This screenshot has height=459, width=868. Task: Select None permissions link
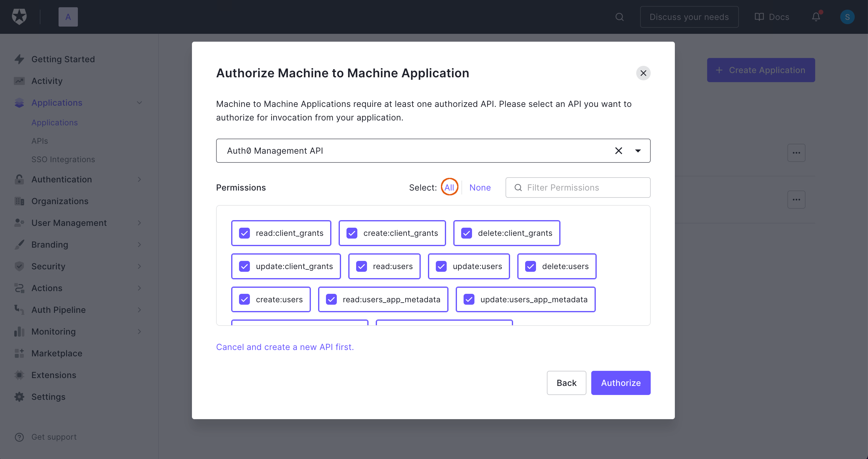(480, 188)
